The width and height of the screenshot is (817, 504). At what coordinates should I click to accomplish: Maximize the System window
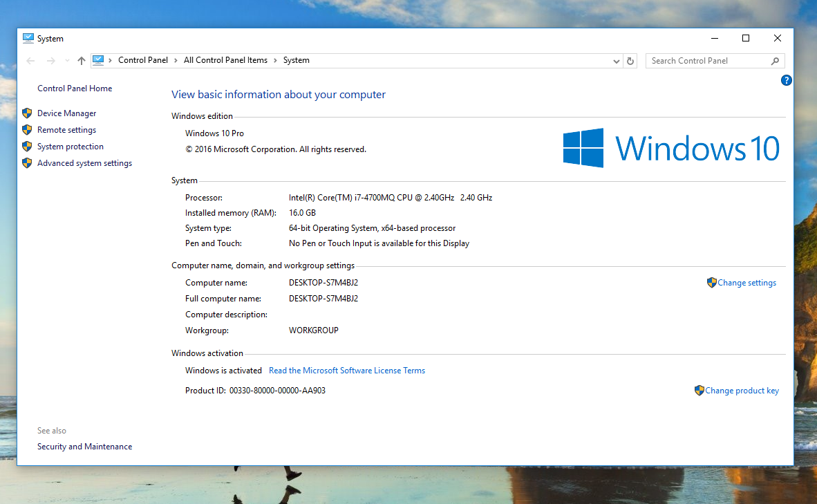point(746,38)
